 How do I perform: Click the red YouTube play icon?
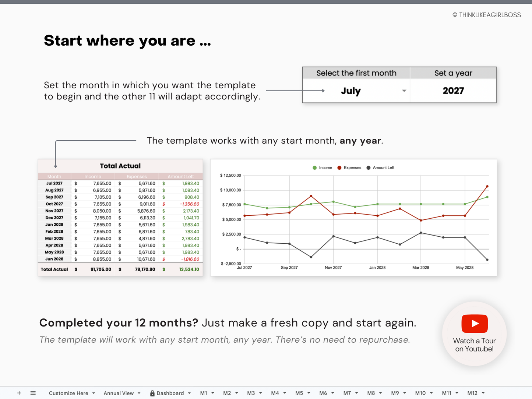(x=474, y=324)
